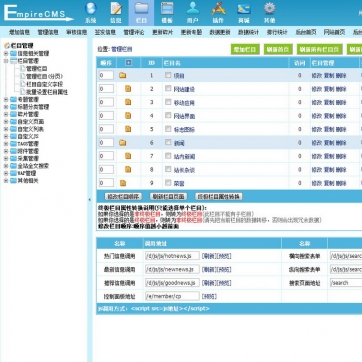362x362 pixels.
Task: Click the 修改栏目顺序 button below the table
Action: point(123,196)
